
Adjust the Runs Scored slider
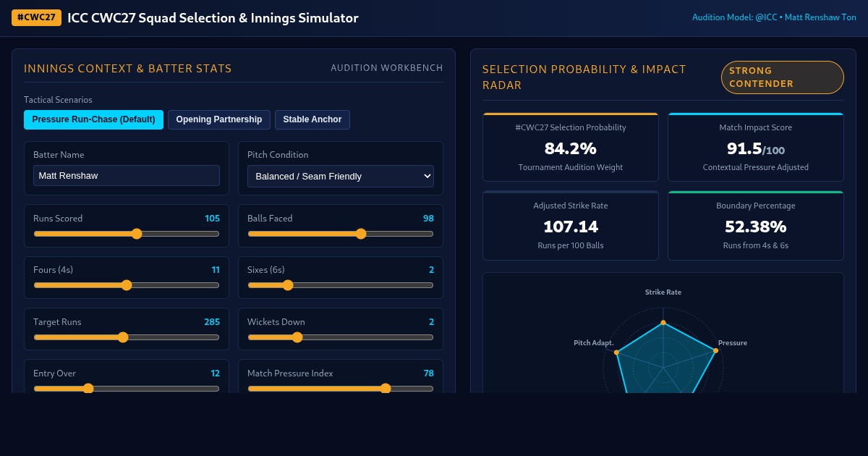click(127, 234)
